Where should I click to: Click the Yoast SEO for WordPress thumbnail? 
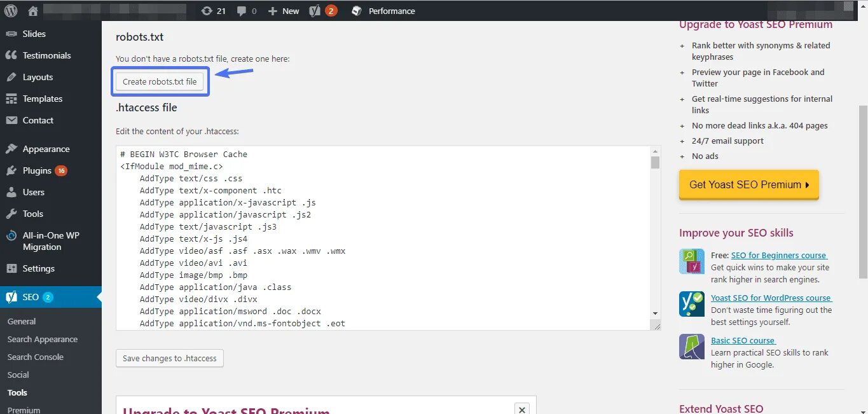click(x=692, y=304)
